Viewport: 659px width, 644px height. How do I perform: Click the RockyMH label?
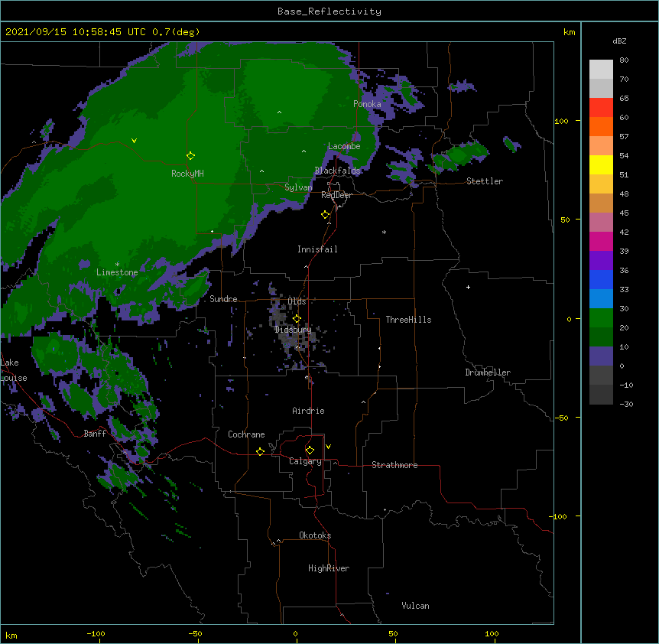(x=187, y=174)
